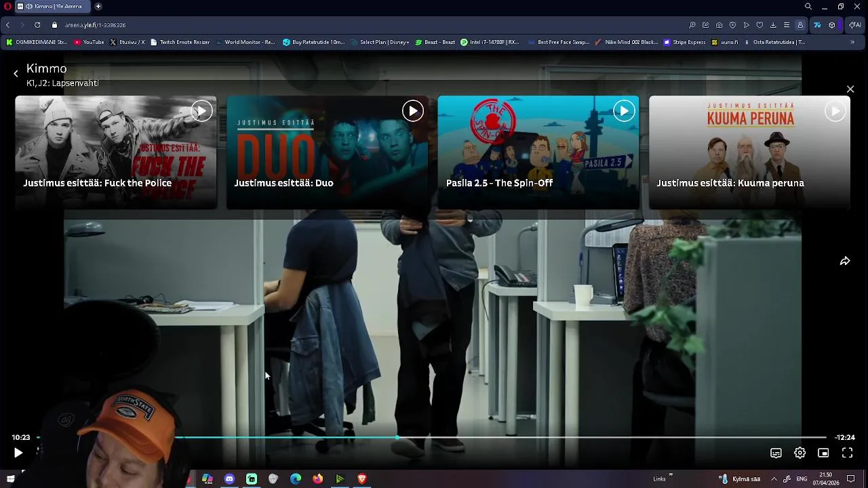Open the uuno.fi bookmark

724,42
